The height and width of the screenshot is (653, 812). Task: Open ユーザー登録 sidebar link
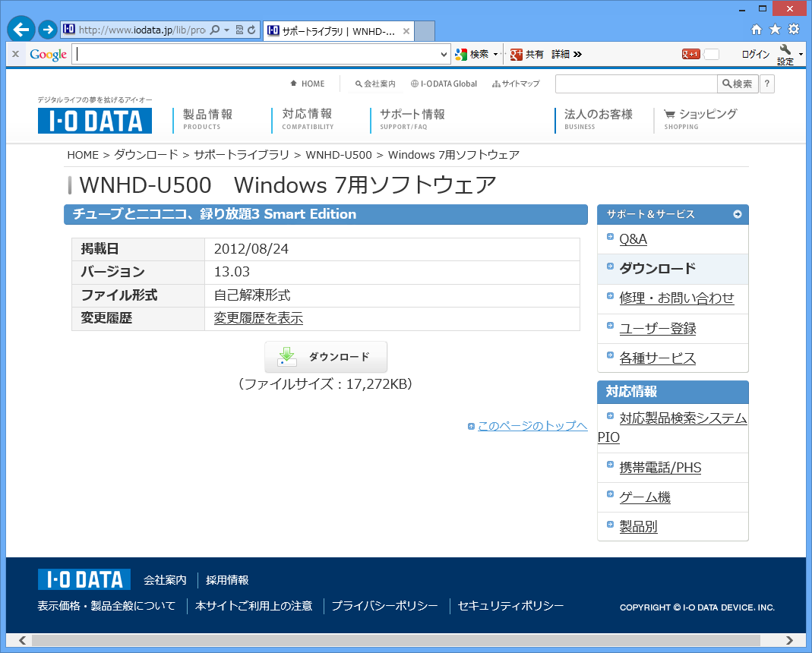click(x=658, y=328)
